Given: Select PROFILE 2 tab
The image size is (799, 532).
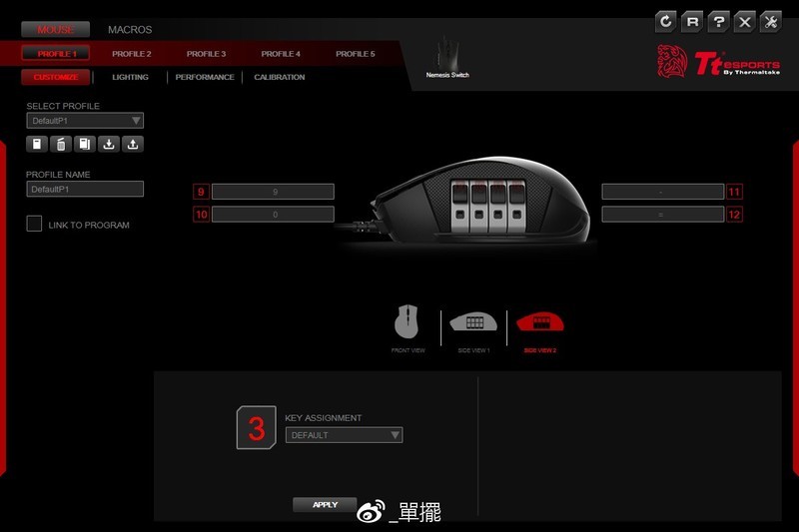Looking at the screenshot, I should pos(132,54).
